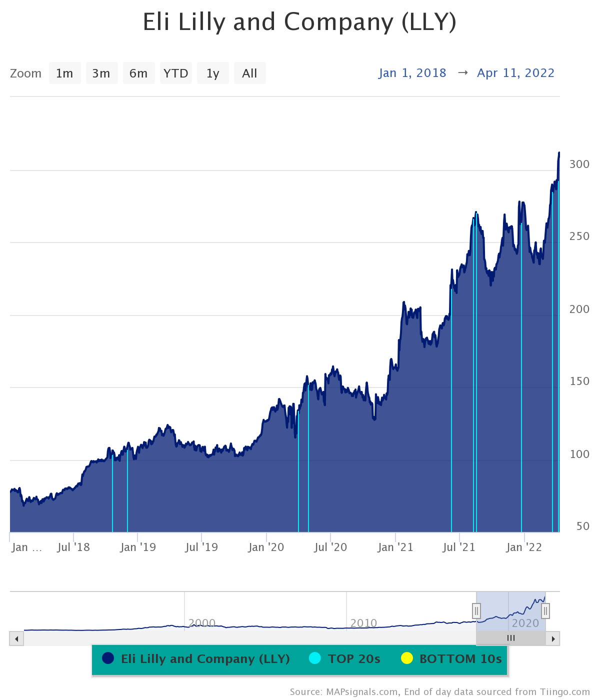Click the 300 price axis label
Screen dimensions: 600x700
[x=579, y=164]
